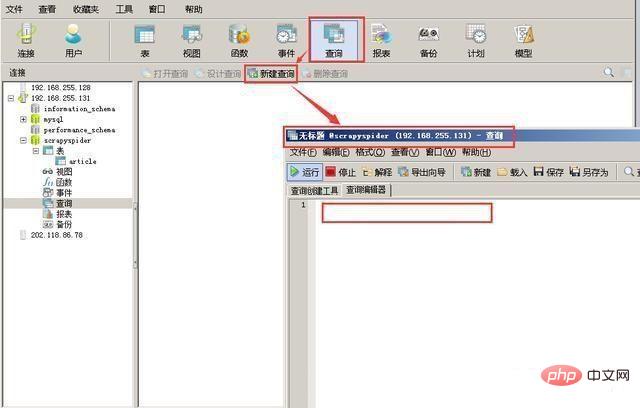
Task: Click 载入 (Load) in query toolbar
Action: tap(512, 172)
